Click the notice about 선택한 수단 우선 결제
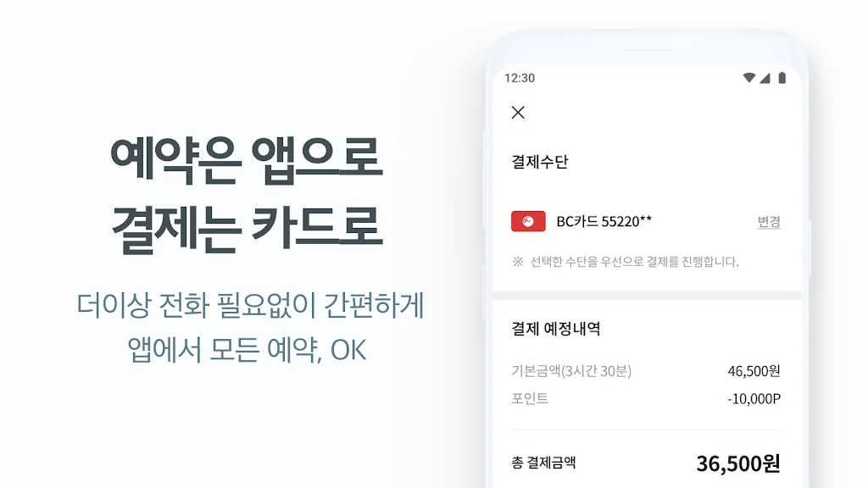868x488 pixels. coord(626,262)
